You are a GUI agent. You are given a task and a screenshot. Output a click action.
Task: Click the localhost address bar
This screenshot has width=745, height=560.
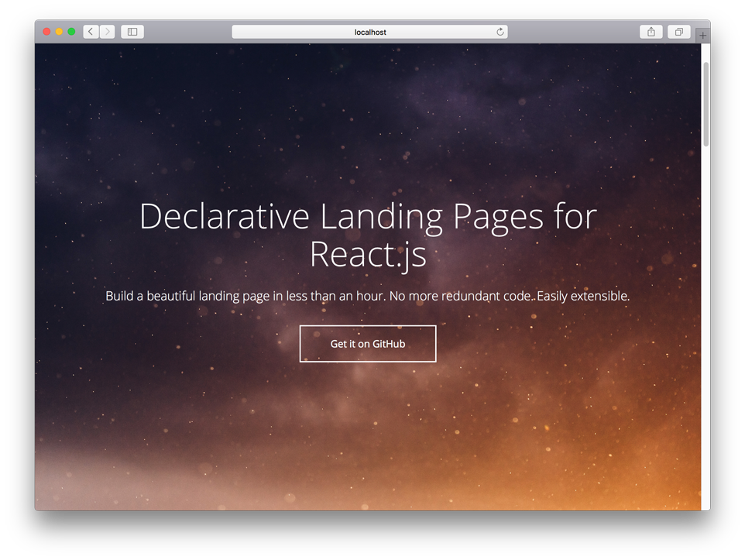pos(369,32)
